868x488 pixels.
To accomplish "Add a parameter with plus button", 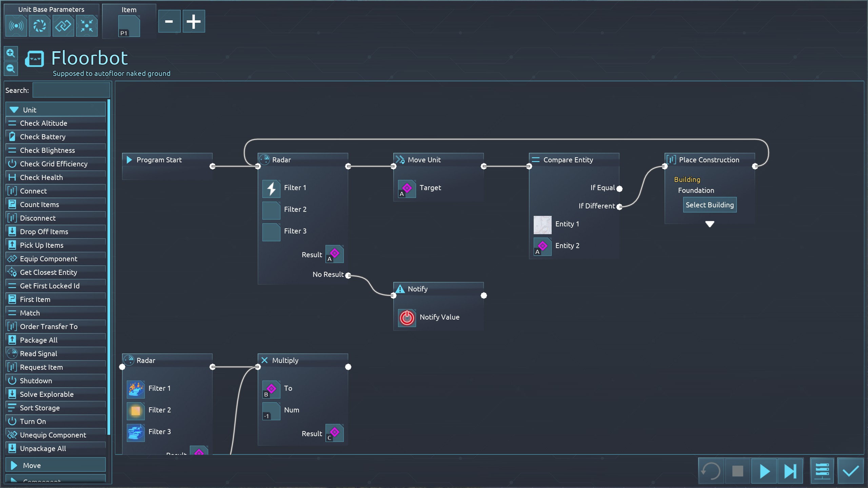I will click(x=194, y=21).
